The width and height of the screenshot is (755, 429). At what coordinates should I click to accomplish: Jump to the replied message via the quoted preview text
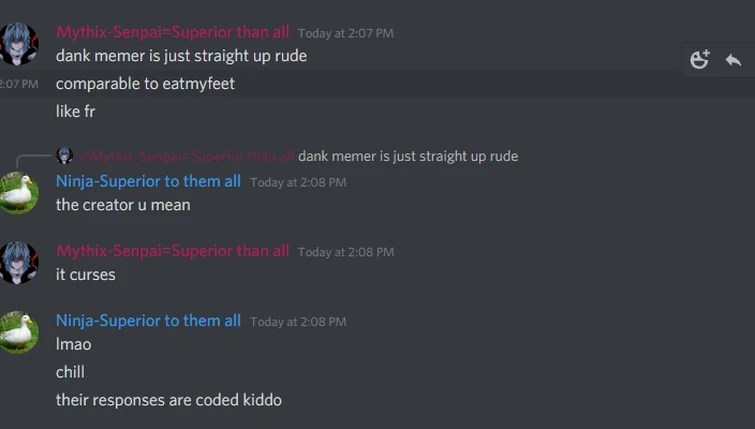click(x=408, y=156)
